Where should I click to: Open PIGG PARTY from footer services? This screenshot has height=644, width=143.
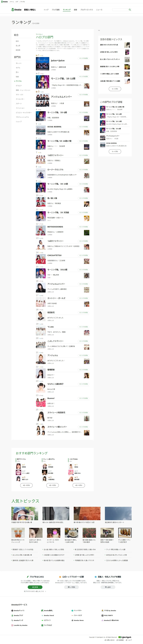pos(107,616)
